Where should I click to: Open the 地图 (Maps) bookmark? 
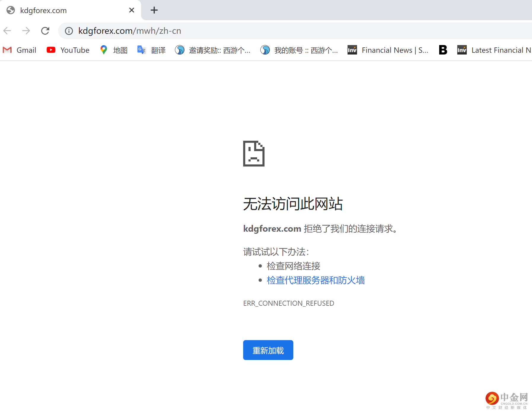point(113,50)
